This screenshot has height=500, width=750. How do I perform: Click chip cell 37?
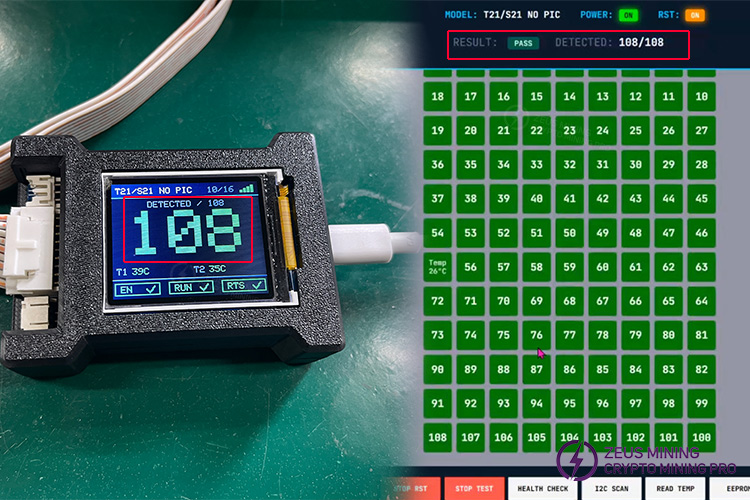pos(437,199)
